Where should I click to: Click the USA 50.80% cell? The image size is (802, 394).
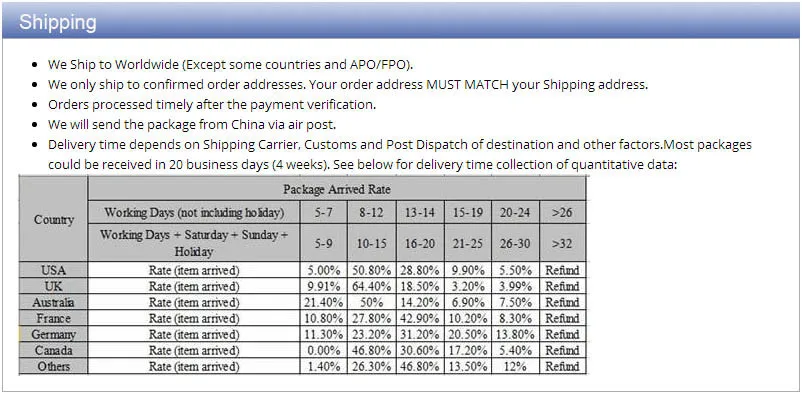[371, 270]
